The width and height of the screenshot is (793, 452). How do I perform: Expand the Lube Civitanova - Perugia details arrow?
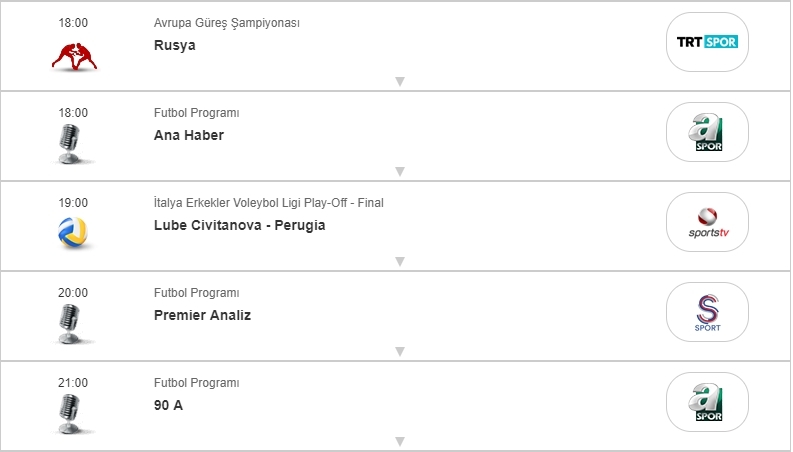pos(399,262)
